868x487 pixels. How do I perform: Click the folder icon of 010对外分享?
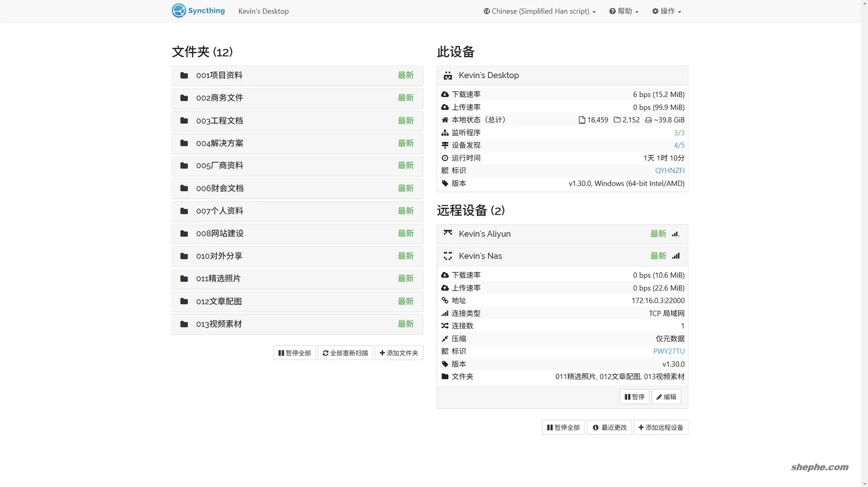point(184,256)
